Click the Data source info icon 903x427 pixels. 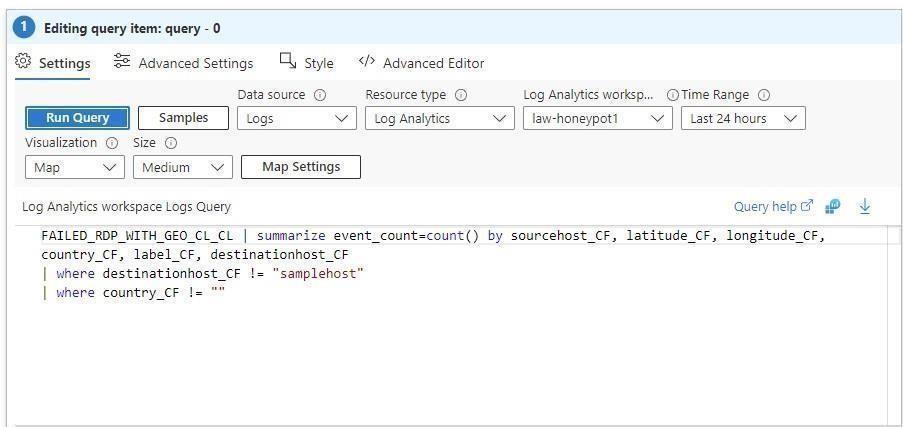(x=320, y=95)
